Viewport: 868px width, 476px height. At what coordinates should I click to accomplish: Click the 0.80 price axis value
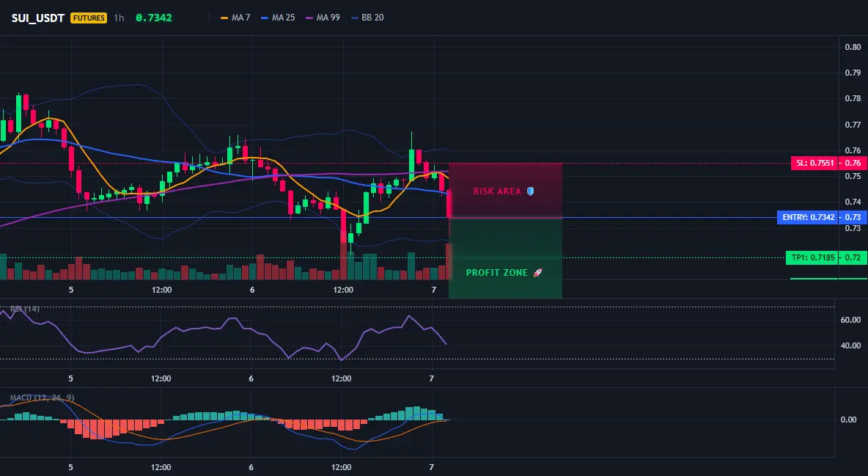tap(853, 47)
